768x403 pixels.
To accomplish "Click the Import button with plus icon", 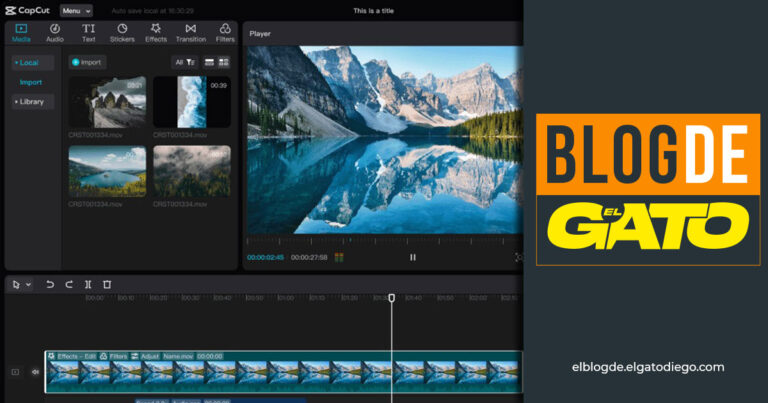I will point(87,62).
